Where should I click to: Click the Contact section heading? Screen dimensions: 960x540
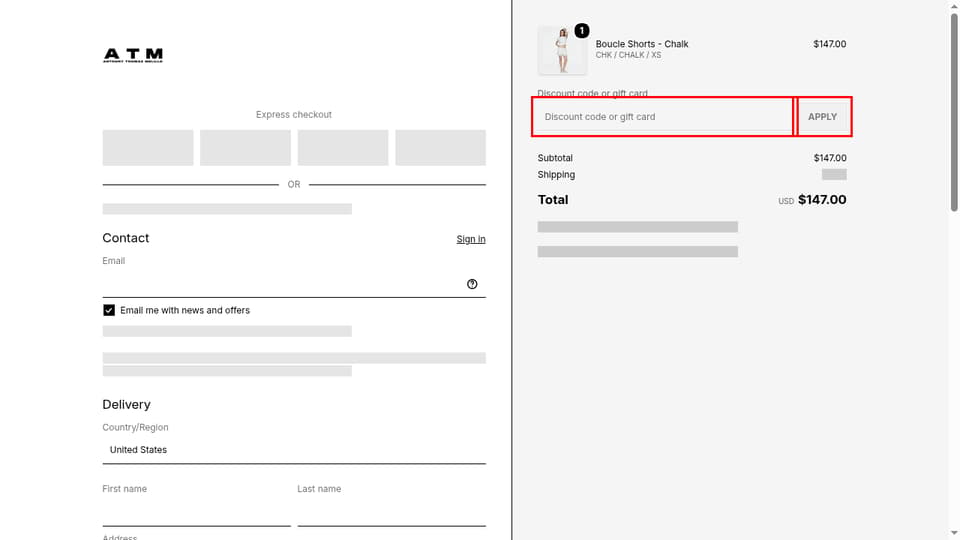[x=126, y=238]
